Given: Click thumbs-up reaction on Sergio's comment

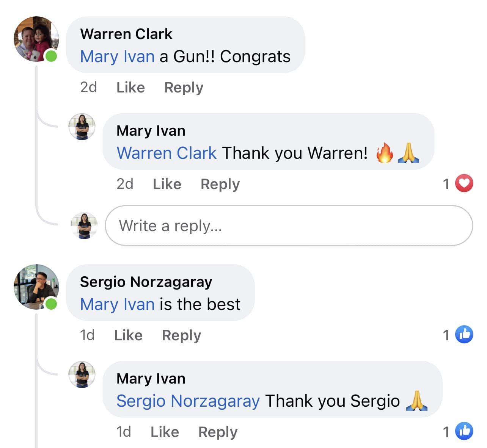Looking at the screenshot, I should tap(464, 335).
